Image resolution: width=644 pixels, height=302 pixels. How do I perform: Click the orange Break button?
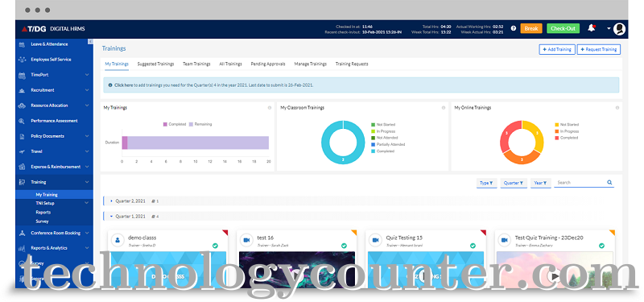point(531,28)
